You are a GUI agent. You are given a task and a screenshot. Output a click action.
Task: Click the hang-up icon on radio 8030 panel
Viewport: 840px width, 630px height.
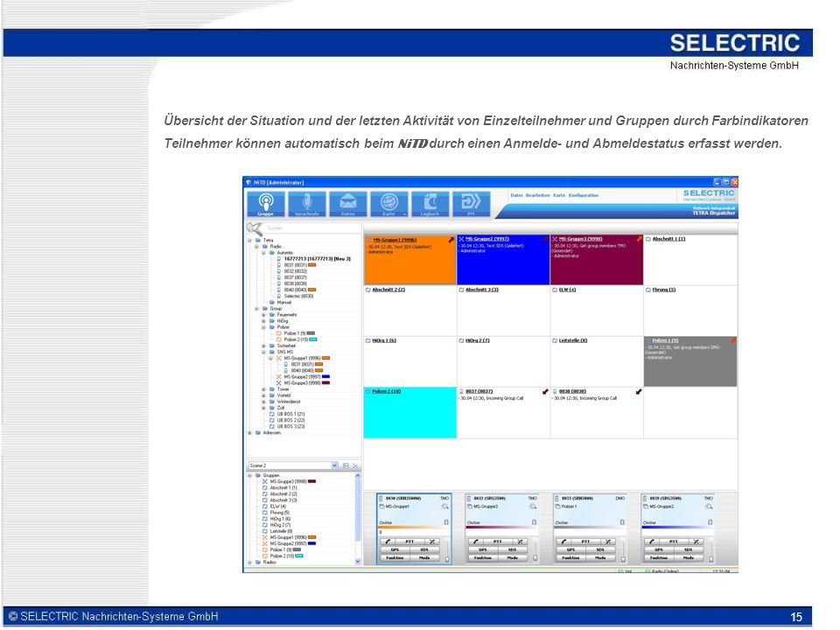click(x=431, y=542)
